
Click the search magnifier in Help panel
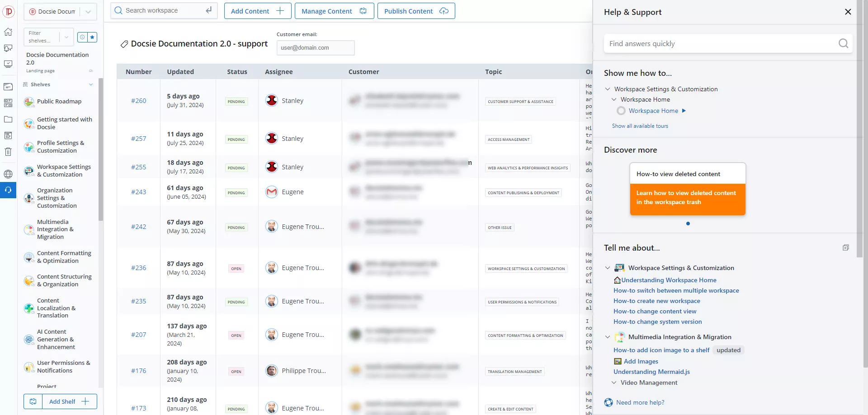(843, 43)
